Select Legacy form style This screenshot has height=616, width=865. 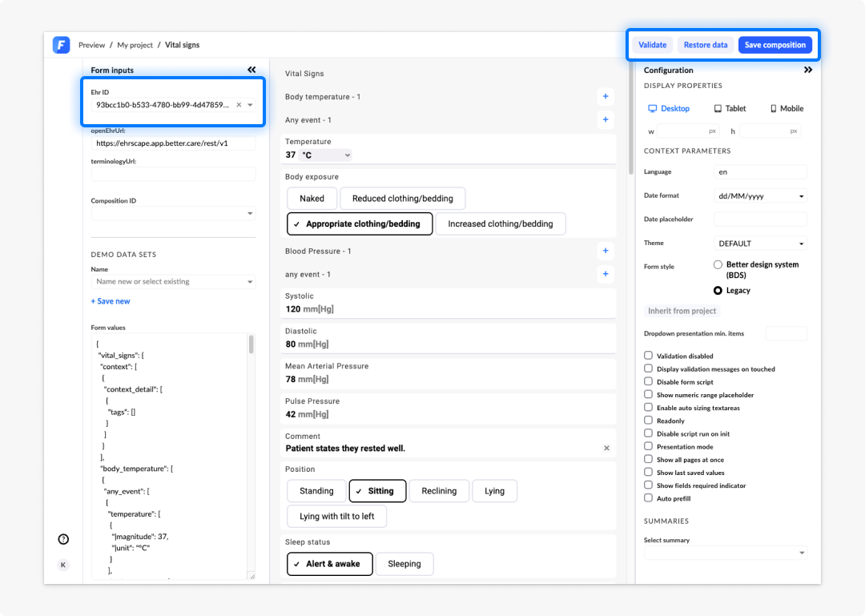pyautogui.click(x=718, y=290)
